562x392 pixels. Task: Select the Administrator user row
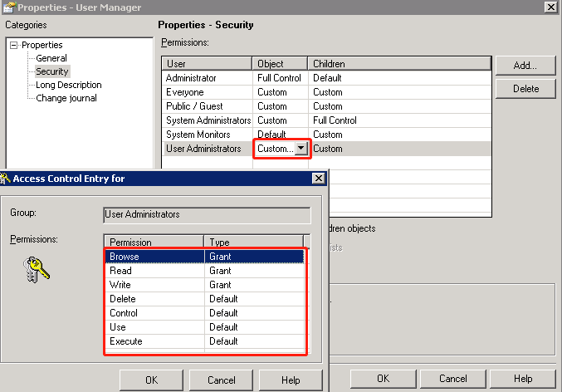click(208, 78)
